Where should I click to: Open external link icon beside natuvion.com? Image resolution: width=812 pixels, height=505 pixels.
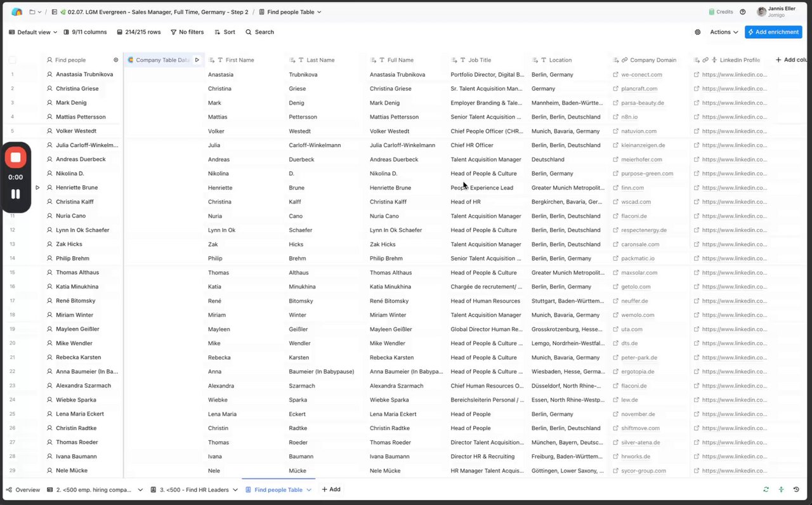pos(615,131)
